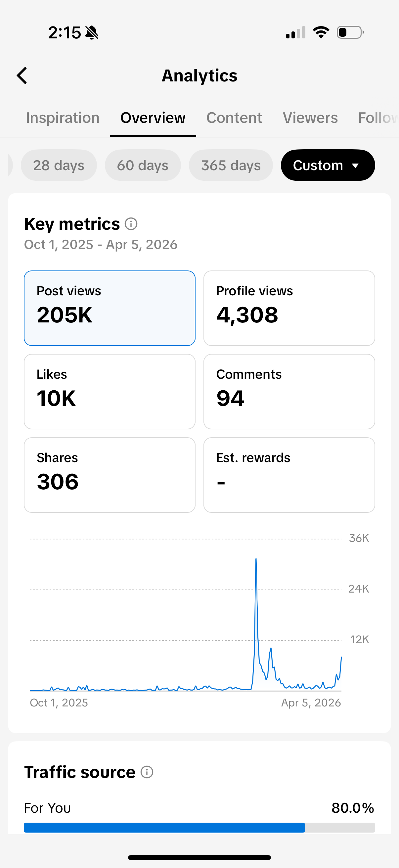This screenshot has height=868, width=399.
Task: Open the Custom date range dropdown
Action: coord(328,165)
